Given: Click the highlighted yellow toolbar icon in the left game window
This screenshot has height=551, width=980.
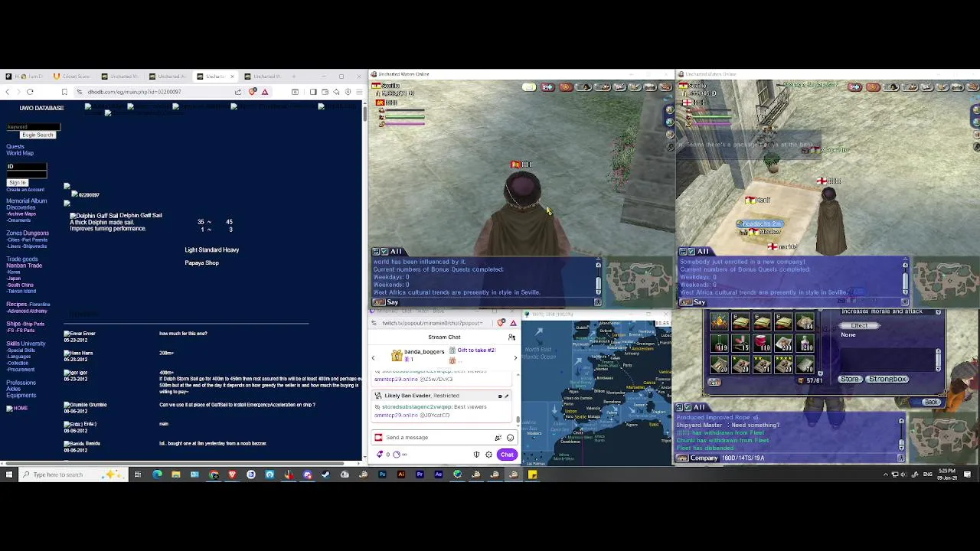Looking at the screenshot, I should [x=529, y=87].
